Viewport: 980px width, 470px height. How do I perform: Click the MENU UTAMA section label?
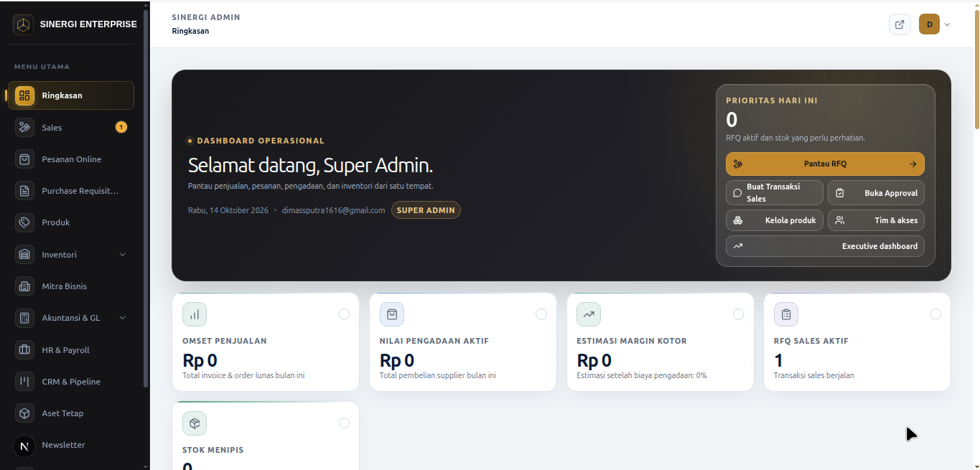(42, 67)
